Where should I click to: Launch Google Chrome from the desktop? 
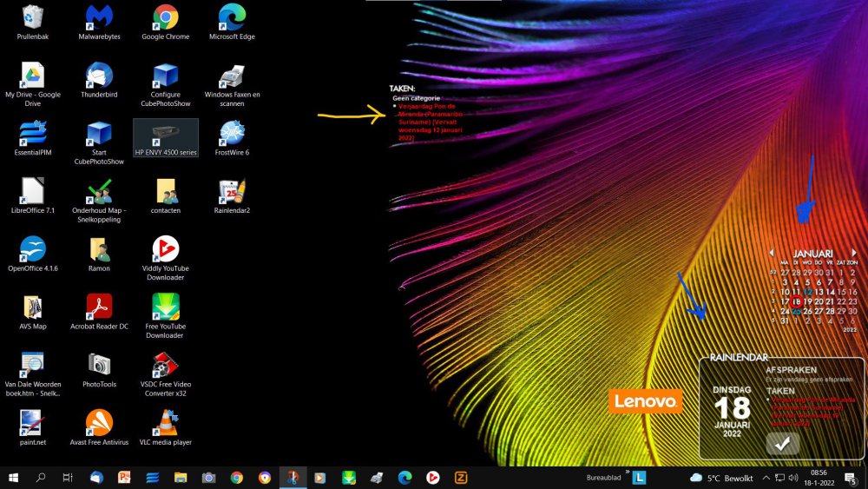point(165,17)
